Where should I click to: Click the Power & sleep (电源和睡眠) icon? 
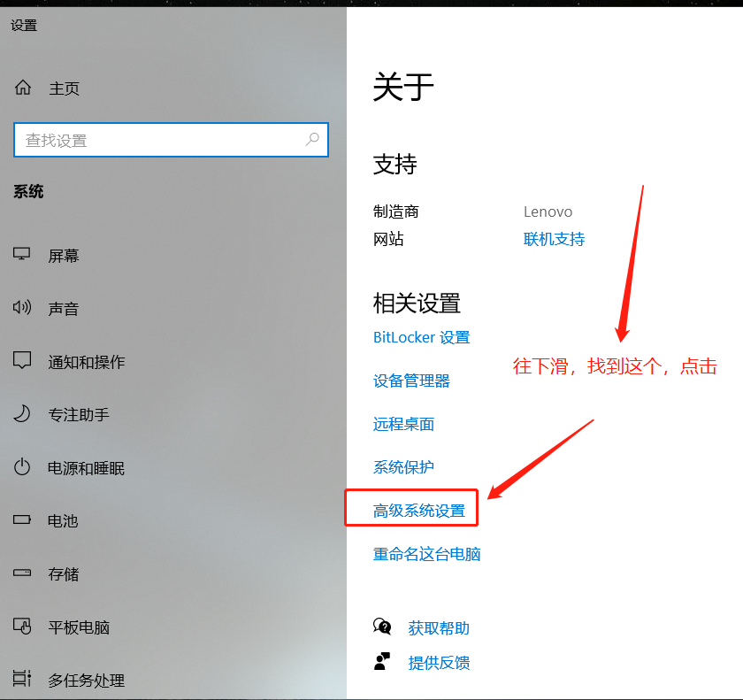tap(22, 467)
